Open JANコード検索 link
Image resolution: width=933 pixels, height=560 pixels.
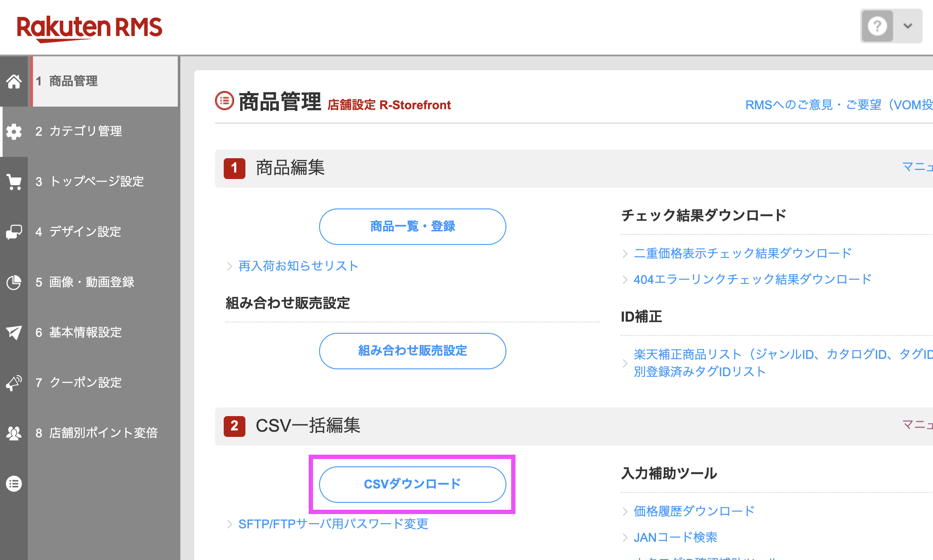pyautogui.click(x=675, y=537)
